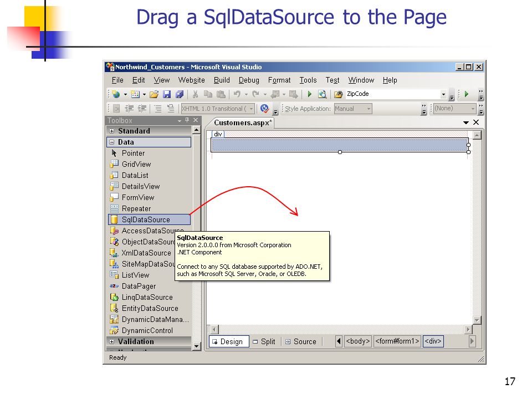
Task: Click the Copy icon in toolbar
Action: pyautogui.click(x=208, y=94)
